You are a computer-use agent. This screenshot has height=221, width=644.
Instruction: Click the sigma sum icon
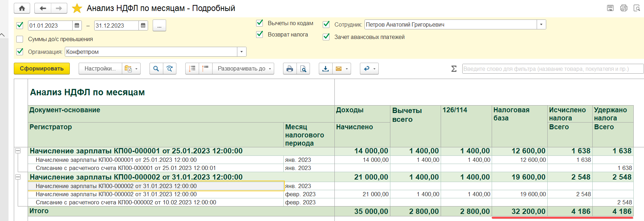(x=454, y=69)
